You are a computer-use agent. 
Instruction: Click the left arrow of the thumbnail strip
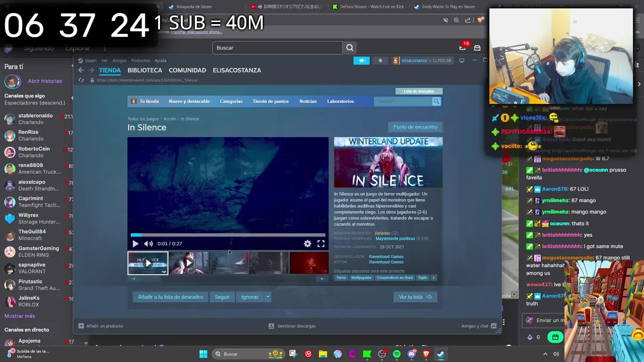133,279
